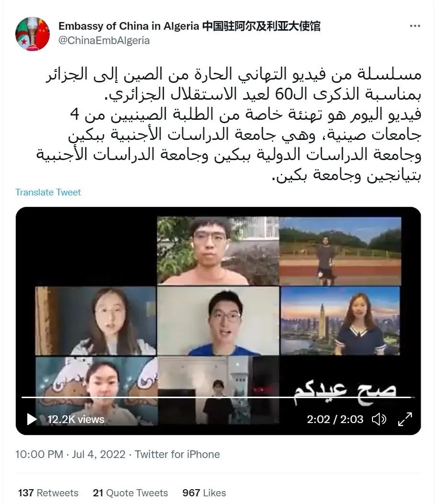The image size is (440, 504).
Task: Click the Translate Tweet link
Action: click(x=48, y=192)
